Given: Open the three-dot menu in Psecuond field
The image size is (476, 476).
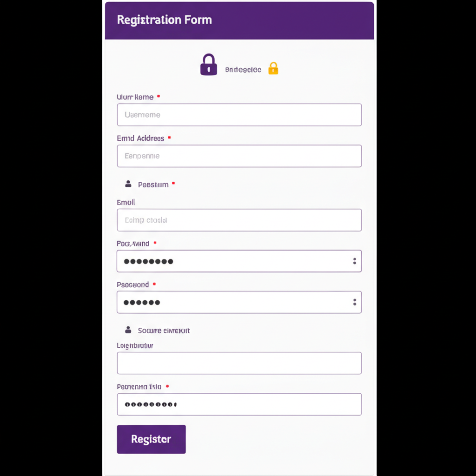Looking at the screenshot, I should 355,302.
